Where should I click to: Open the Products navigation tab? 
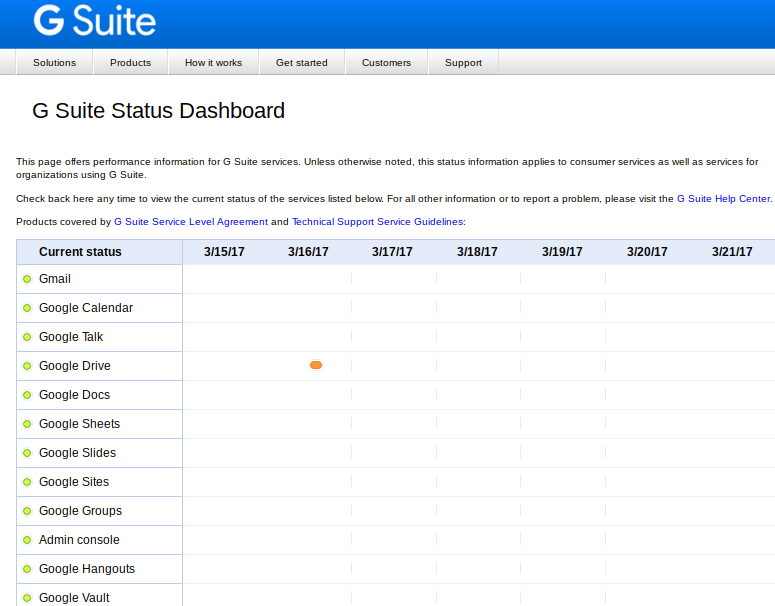(x=130, y=63)
